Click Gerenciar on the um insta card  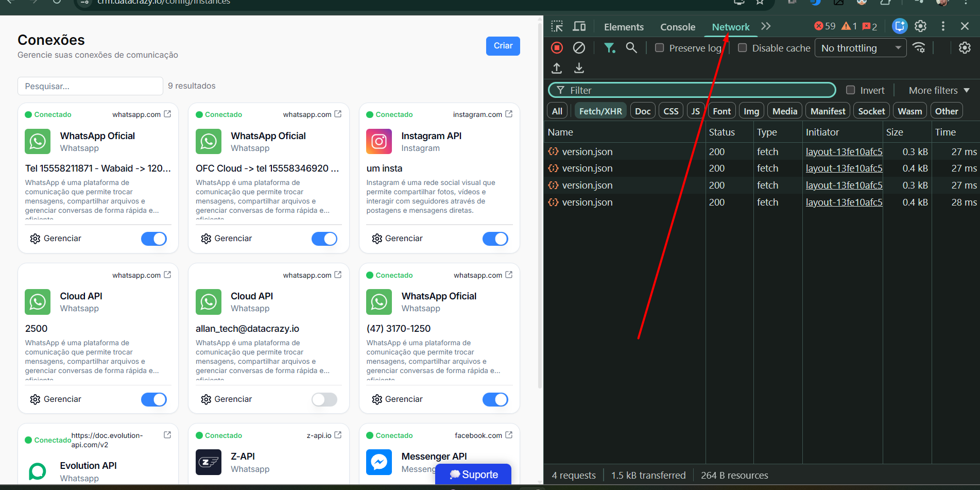[x=397, y=239]
